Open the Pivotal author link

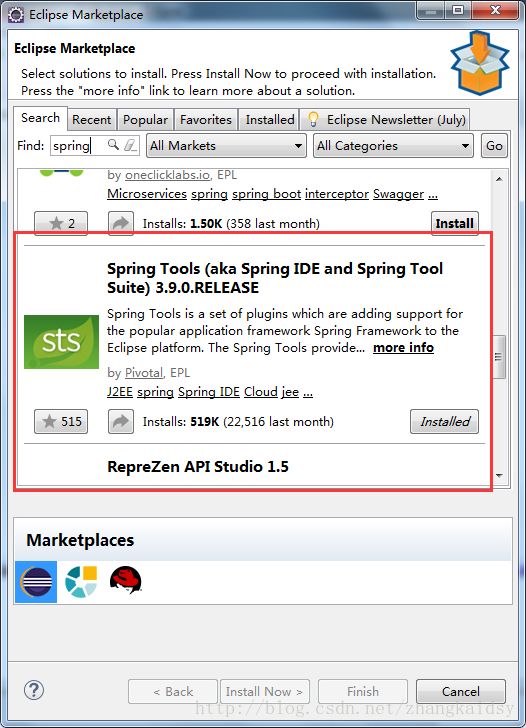pyautogui.click(x=144, y=373)
